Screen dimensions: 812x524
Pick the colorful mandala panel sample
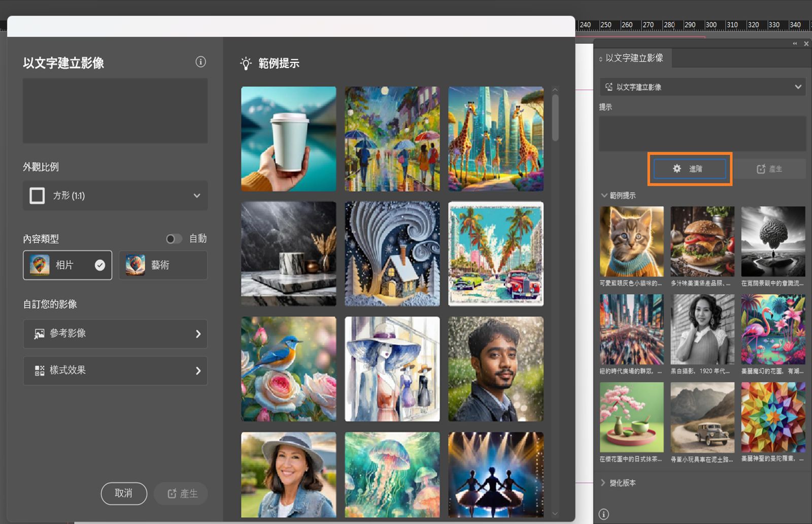tap(773, 417)
